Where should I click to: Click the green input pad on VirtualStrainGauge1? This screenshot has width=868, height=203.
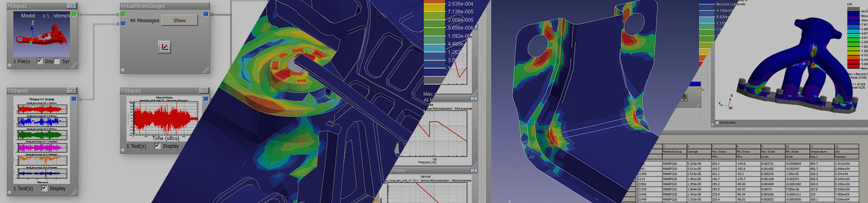coord(123,14)
